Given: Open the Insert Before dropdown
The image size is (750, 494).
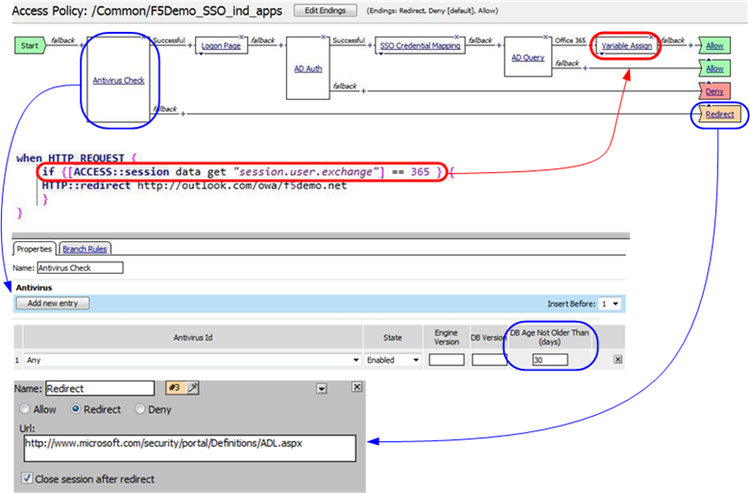Looking at the screenshot, I should 610,304.
